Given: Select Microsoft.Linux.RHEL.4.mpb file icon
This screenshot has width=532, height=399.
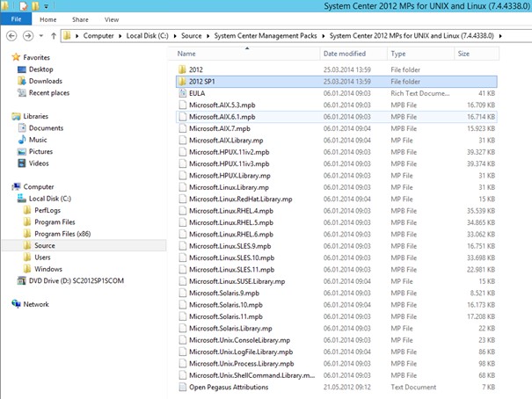Looking at the screenshot, I should pyautogui.click(x=183, y=211).
